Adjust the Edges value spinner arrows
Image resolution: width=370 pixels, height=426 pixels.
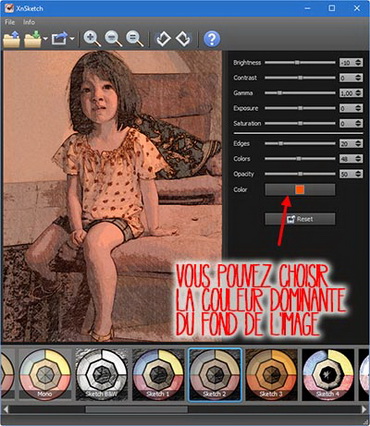tap(358, 144)
